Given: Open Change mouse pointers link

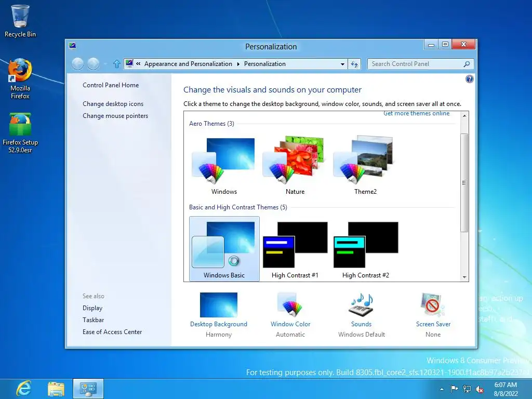Looking at the screenshot, I should coord(115,116).
